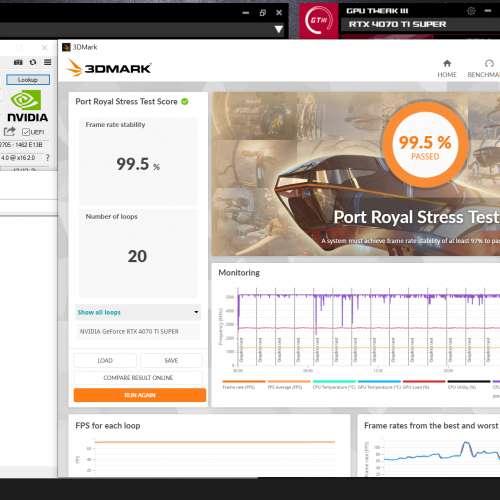The height and width of the screenshot is (500, 500).
Task: Click the best and worst frame rates chart
Action: tap(432, 457)
